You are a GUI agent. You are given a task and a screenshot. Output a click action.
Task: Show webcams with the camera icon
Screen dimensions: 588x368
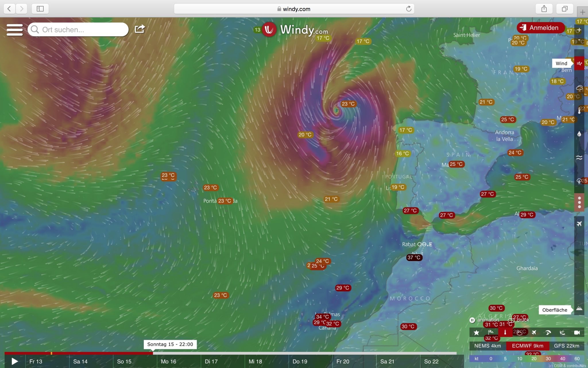[x=577, y=333]
